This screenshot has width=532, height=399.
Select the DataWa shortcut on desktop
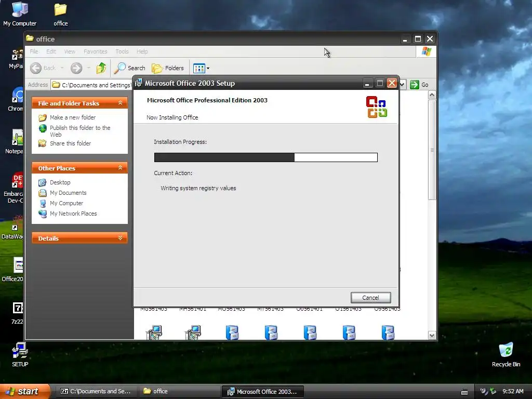click(12, 228)
